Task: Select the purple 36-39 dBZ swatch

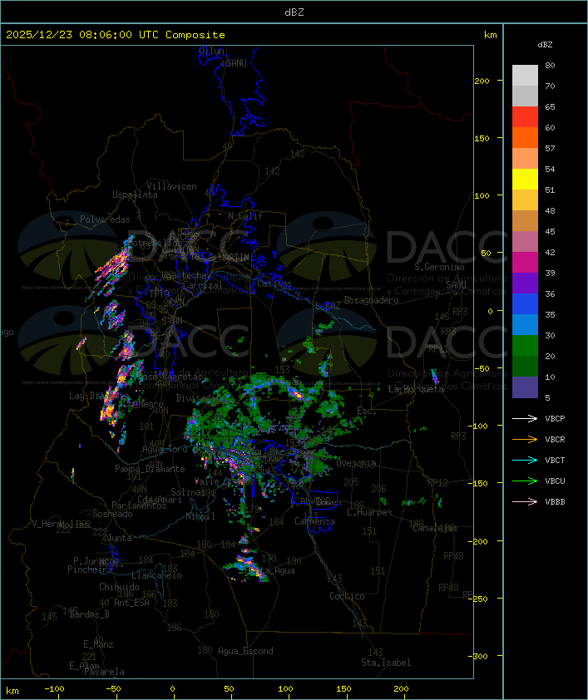Action: click(x=525, y=283)
